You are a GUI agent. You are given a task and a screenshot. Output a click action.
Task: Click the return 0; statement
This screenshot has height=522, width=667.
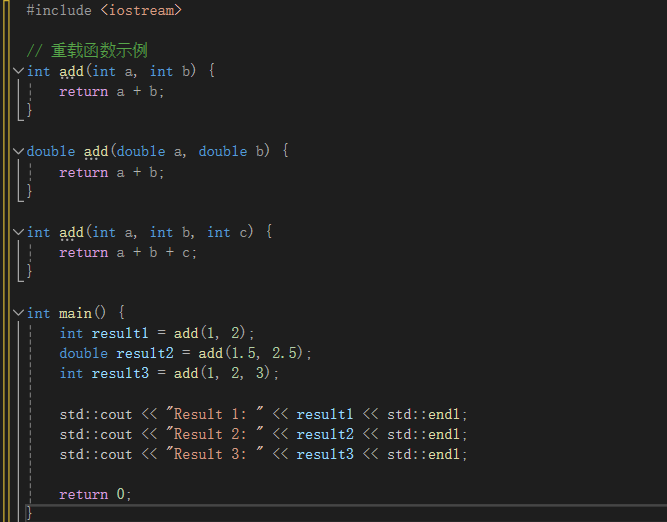(x=95, y=494)
